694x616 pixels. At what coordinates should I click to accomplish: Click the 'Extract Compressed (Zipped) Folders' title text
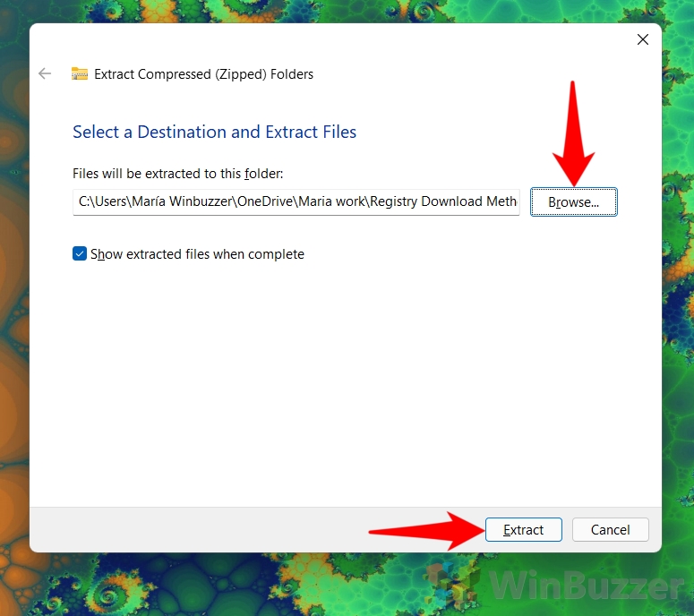click(x=203, y=74)
